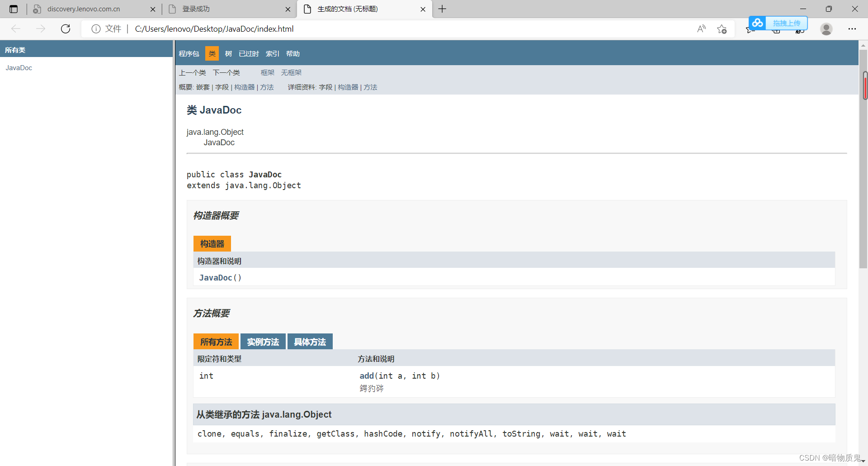This screenshot has width=868, height=466.
Task: Click 'clone' in the inherited methods list
Action: [x=209, y=434]
